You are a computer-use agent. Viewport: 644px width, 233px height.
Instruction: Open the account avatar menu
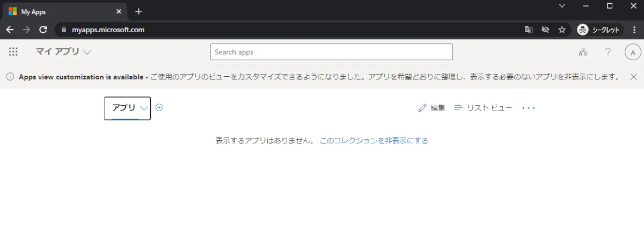pos(633,52)
